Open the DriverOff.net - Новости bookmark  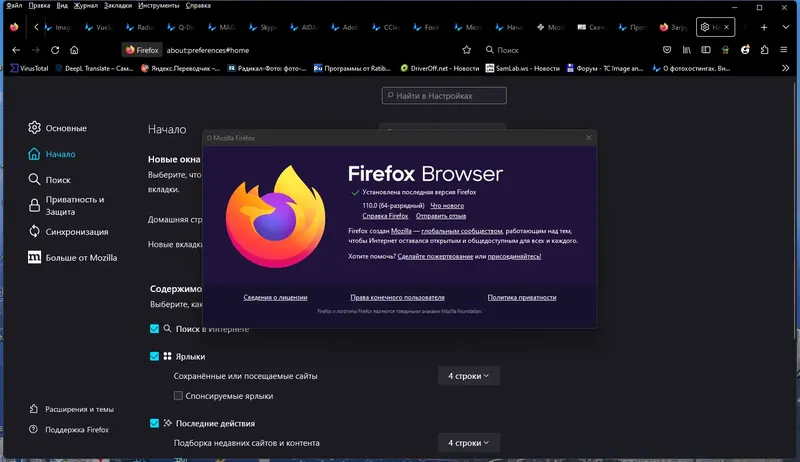pyautogui.click(x=440, y=68)
